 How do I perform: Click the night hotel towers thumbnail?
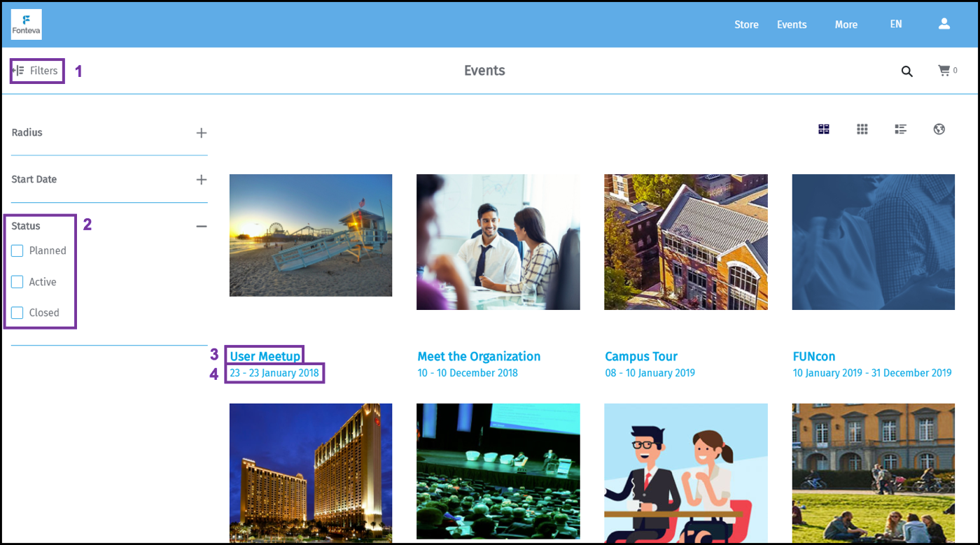[311, 472]
